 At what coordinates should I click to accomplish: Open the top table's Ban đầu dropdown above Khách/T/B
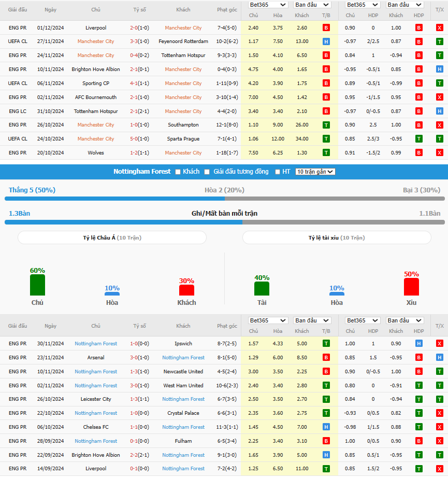(x=312, y=5)
